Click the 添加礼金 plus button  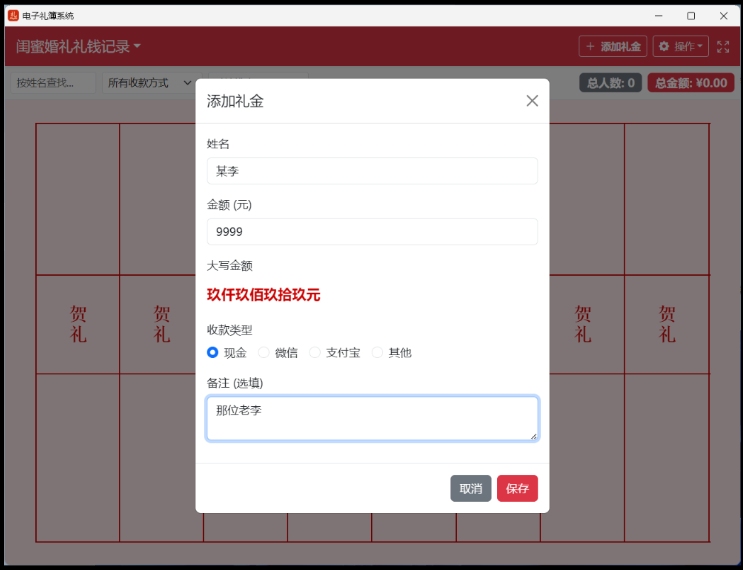pos(613,47)
